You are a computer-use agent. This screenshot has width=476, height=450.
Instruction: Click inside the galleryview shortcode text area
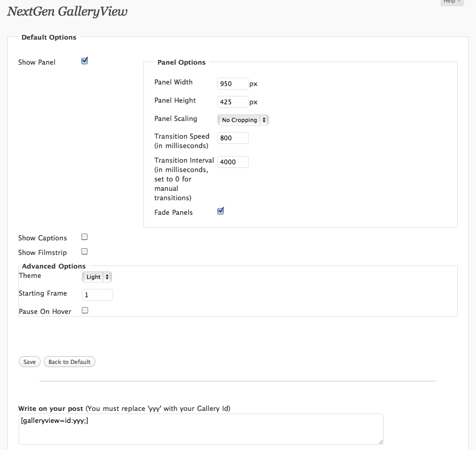pos(201,429)
